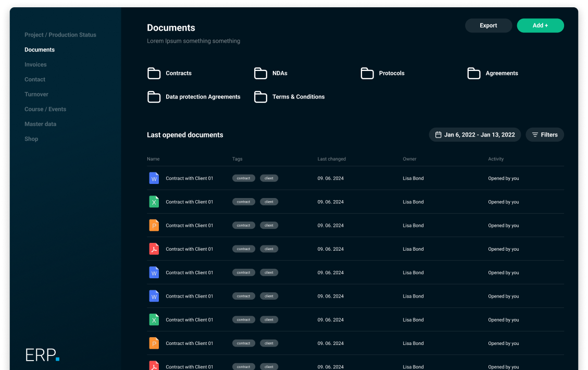Viewport: 588px width, 370px height.
Task: Click the Documents page title
Action: pyautogui.click(x=171, y=28)
